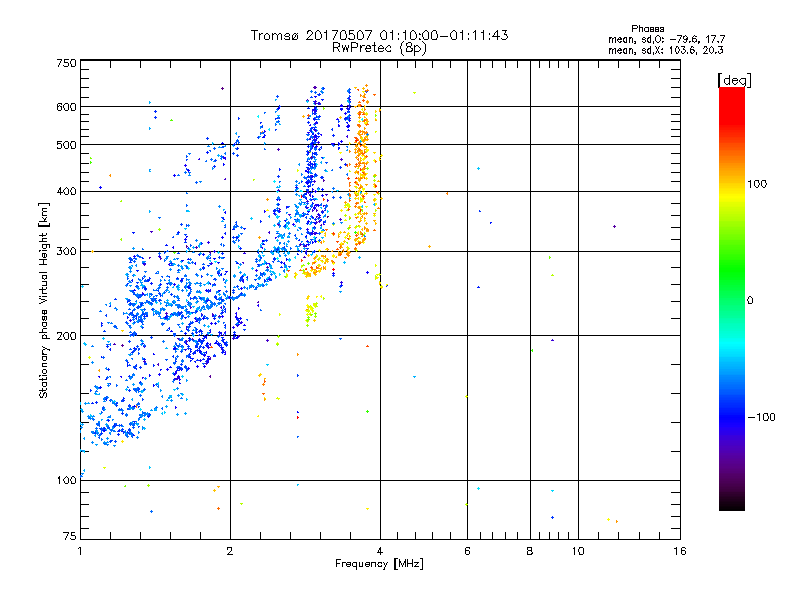
Task: Click the 10 MHz x-axis tick label
Action: pyautogui.click(x=578, y=551)
